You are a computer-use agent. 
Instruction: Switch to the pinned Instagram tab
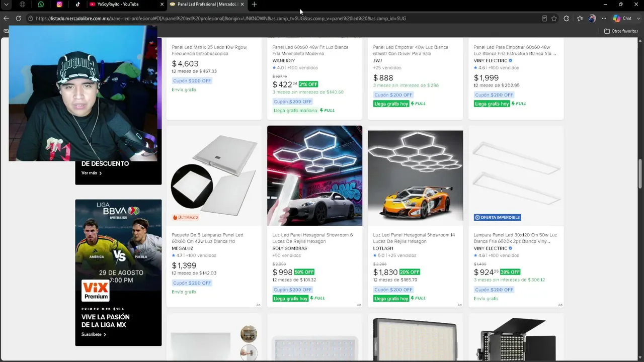point(59,5)
